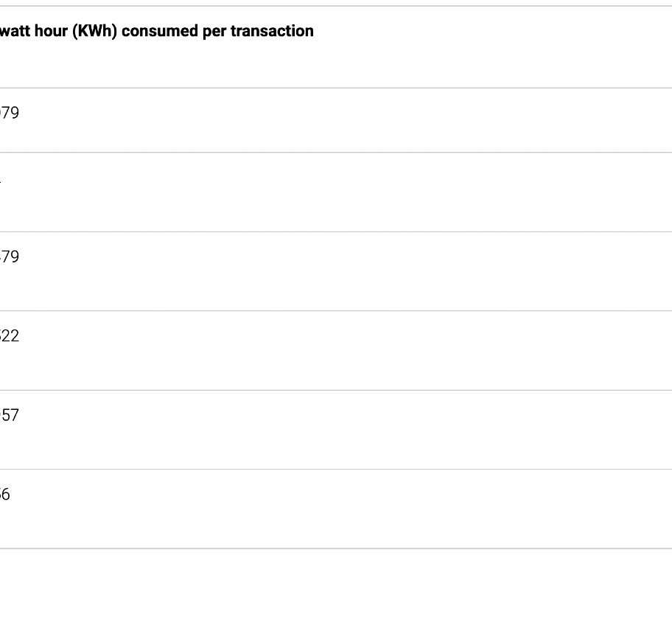
Task: Click the value ending in 22
Action: point(10,335)
